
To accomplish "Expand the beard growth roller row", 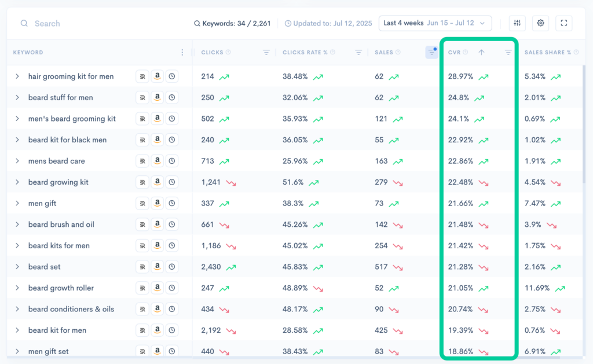I will click(17, 288).
